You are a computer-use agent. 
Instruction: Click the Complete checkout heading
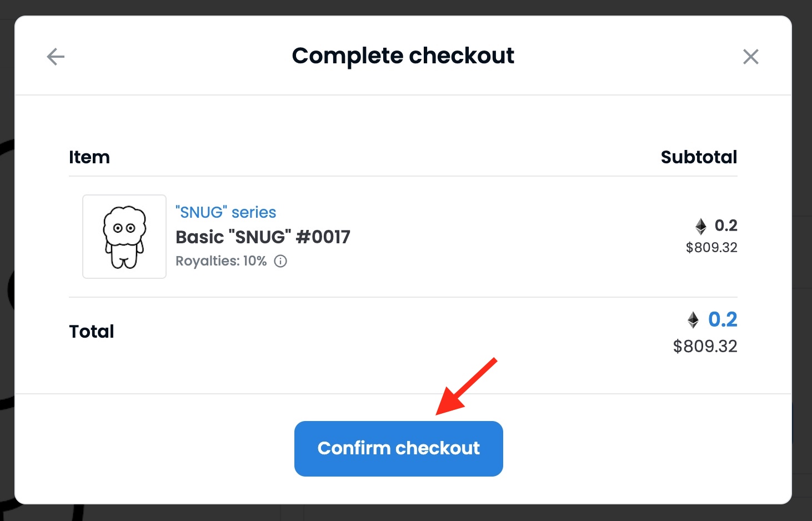point(403,56)
